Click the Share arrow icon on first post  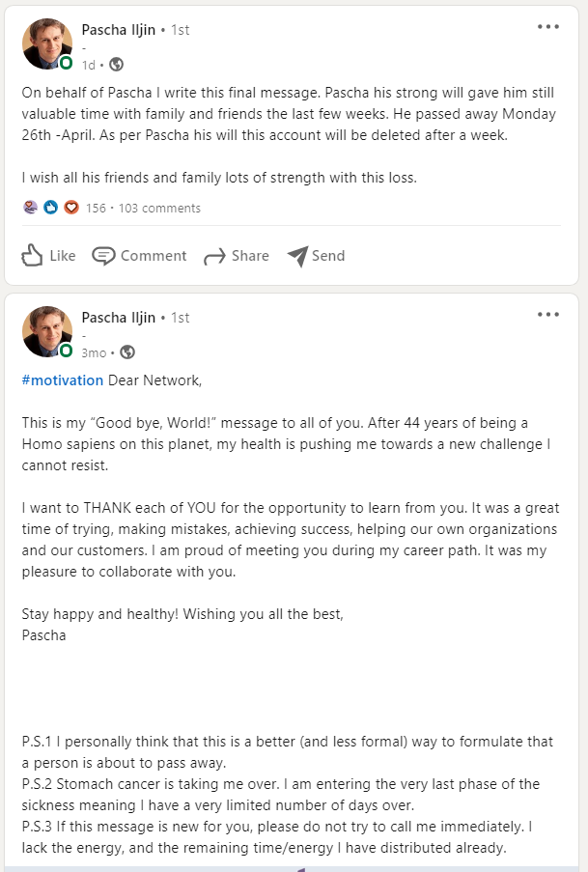(x=216, y=255)
